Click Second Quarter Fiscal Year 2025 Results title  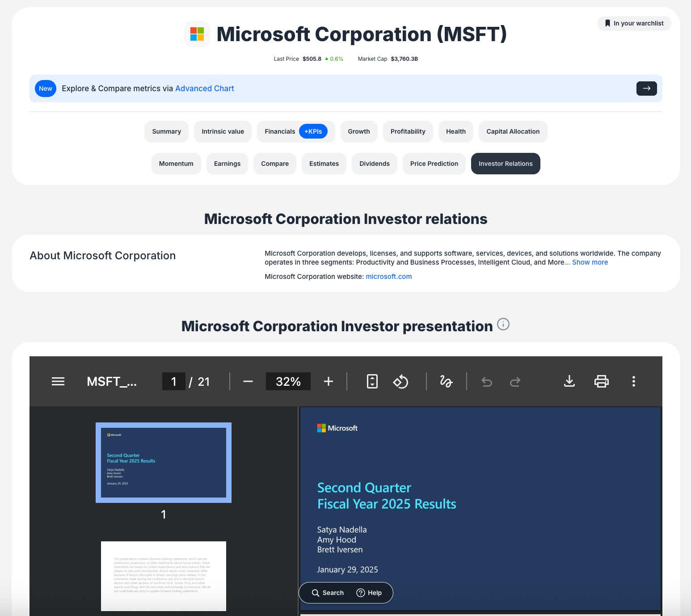pyautogui.click(x=387, y=496)
